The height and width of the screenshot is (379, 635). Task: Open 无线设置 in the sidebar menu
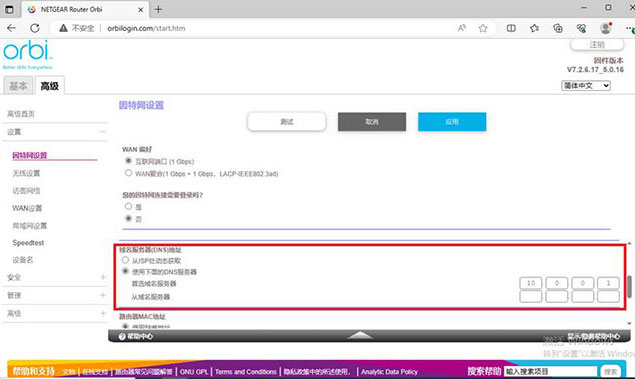(x=26, y=173)
